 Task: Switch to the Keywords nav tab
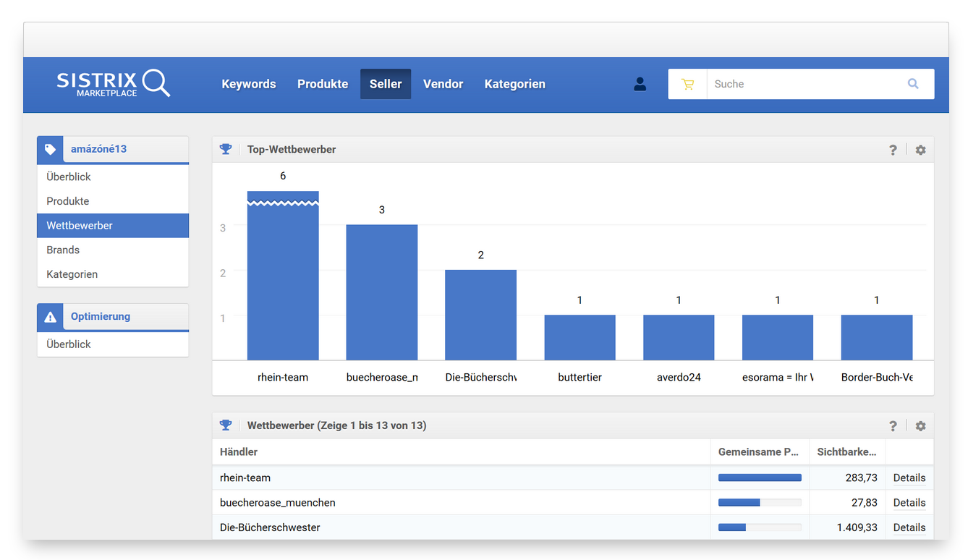[x=249, y=84]
